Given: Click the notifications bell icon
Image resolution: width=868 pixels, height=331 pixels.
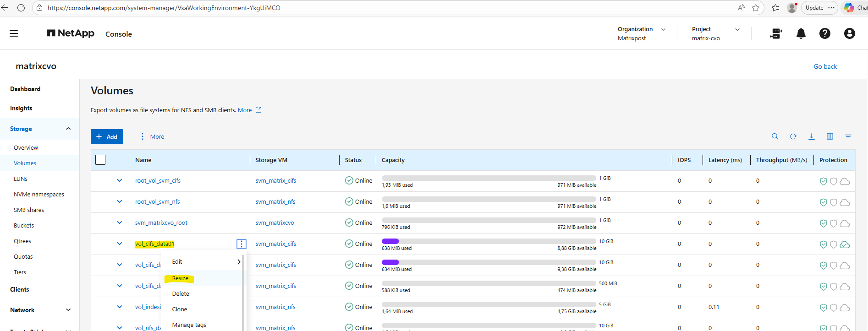Looking at the screenshot, I should click(801, 33).
